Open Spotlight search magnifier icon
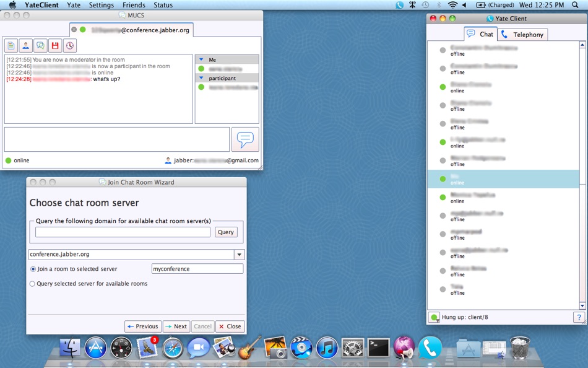588x368 pixels. (575, 5)
